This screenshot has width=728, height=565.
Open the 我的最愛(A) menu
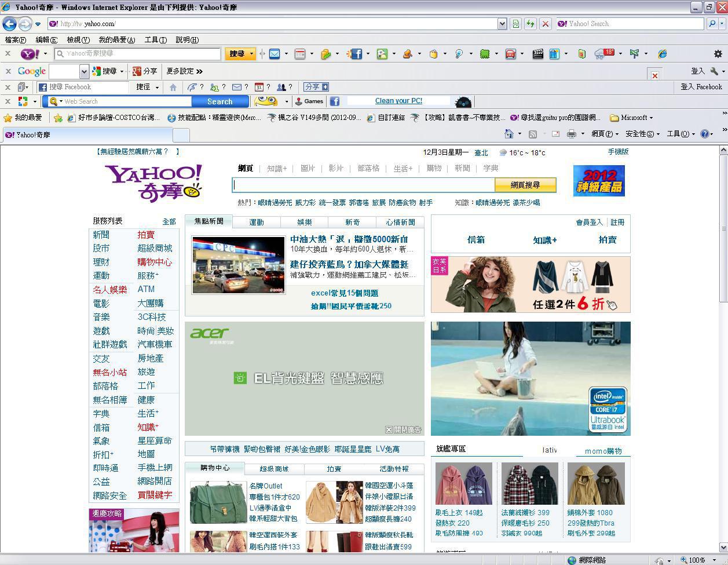tap(116, 40)
